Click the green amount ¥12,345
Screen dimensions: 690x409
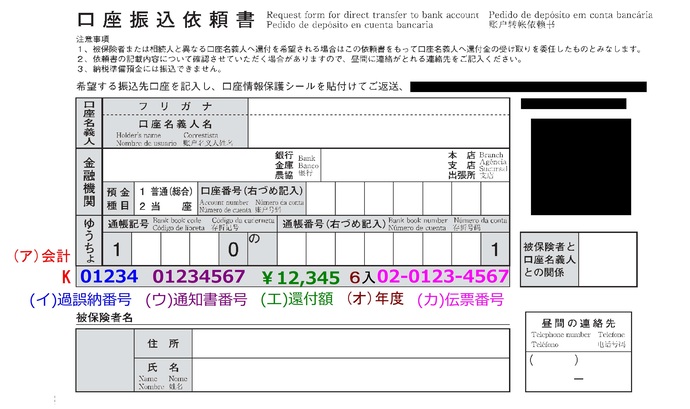point(301,277)
